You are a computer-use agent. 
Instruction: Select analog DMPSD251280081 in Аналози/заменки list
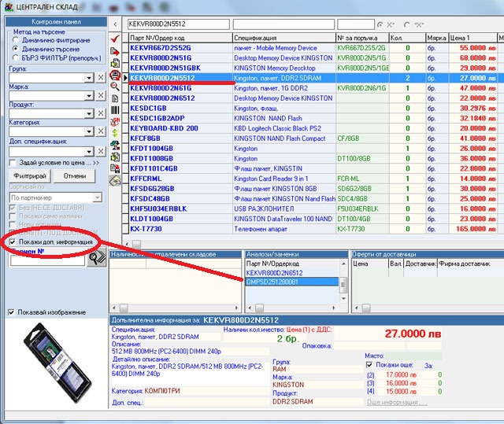[x=292, y=282]
